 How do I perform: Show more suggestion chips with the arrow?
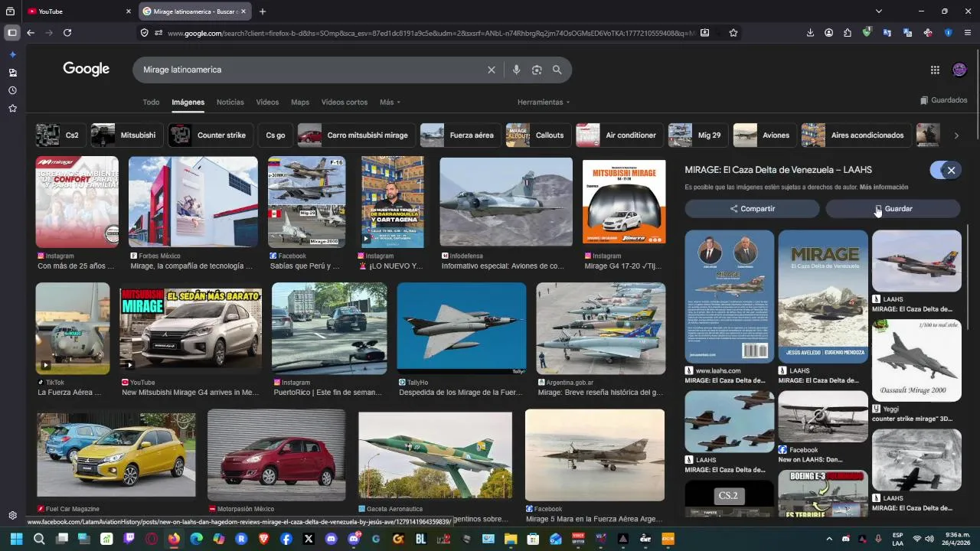click(956, 135)
